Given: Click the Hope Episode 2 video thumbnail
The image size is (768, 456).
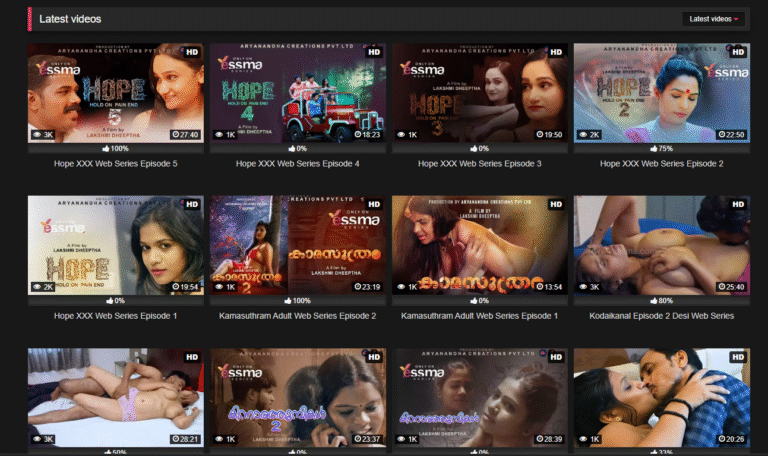Looking at the screenshot, I should (661, 92).
